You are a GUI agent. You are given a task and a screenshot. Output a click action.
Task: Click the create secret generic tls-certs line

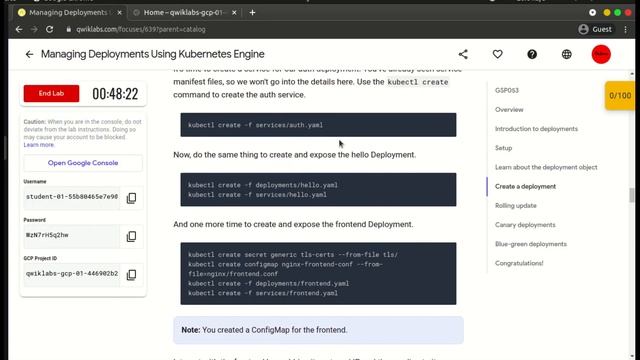(x=293, y=255)
